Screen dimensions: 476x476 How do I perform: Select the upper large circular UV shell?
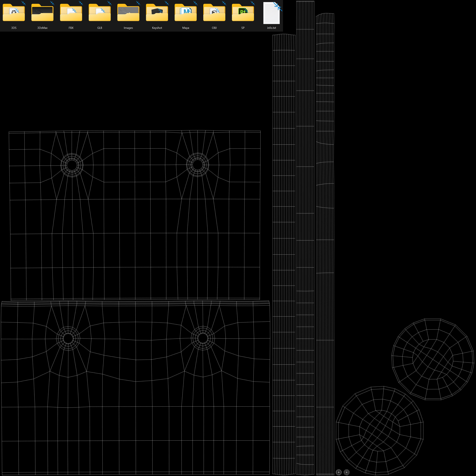click(x=433, y=359)
